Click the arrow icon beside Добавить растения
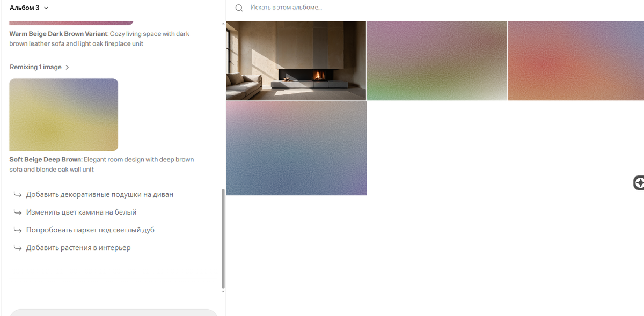The width and height of the screenshot is (644, 316). pos(18,248)
